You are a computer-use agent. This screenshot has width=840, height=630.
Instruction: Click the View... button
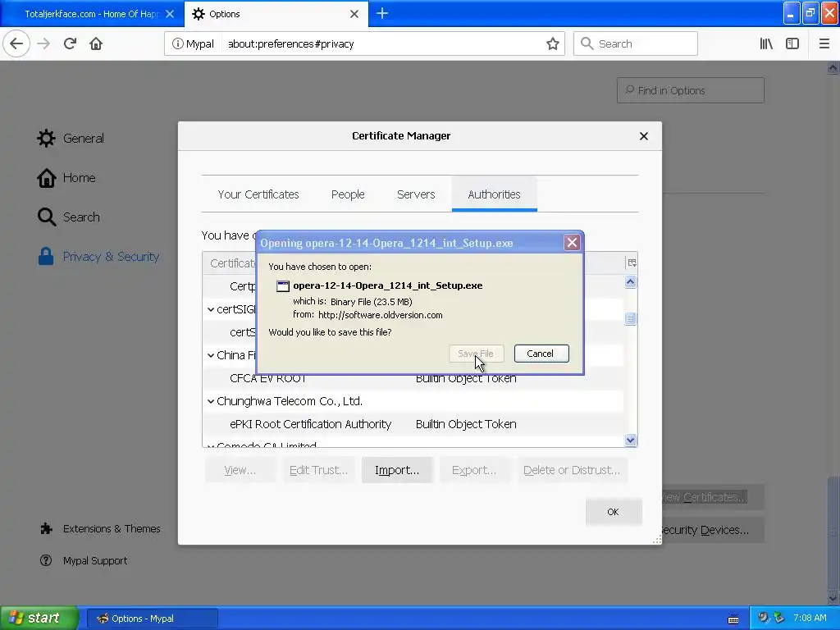(x=240, y=470)
